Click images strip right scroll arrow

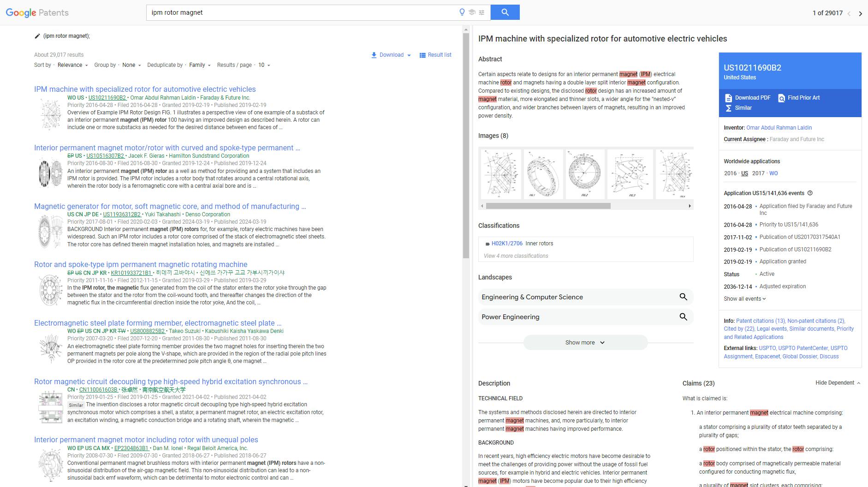(x=690, y=206)
